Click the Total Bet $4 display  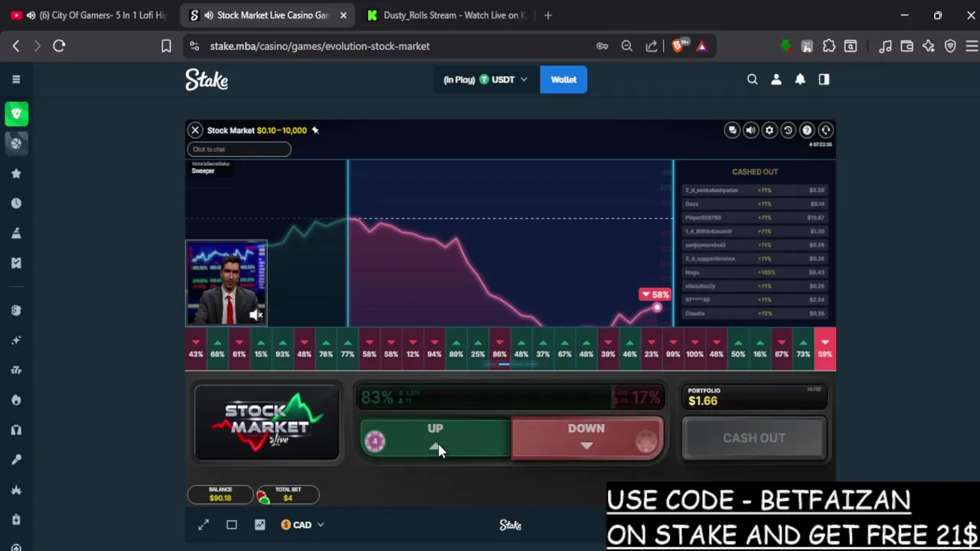(x=287, y=494)
